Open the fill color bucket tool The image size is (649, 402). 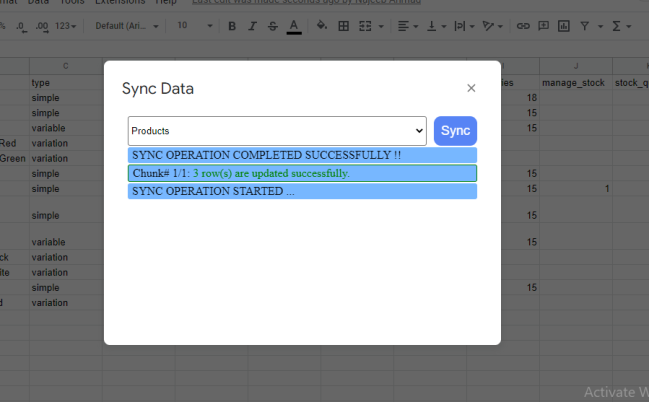[x=322, y=26]
